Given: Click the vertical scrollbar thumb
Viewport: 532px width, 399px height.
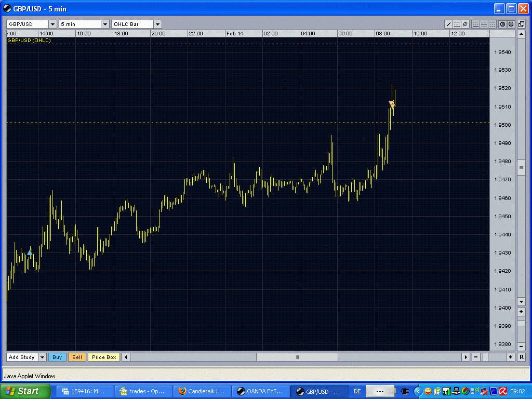Looking at the screenshot, I should 521,168.
